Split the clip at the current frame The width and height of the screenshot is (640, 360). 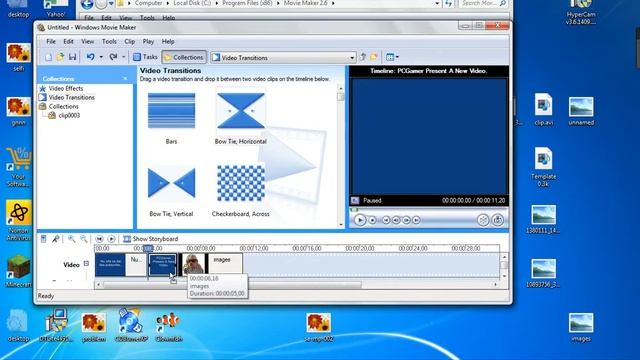pos(483,220)
